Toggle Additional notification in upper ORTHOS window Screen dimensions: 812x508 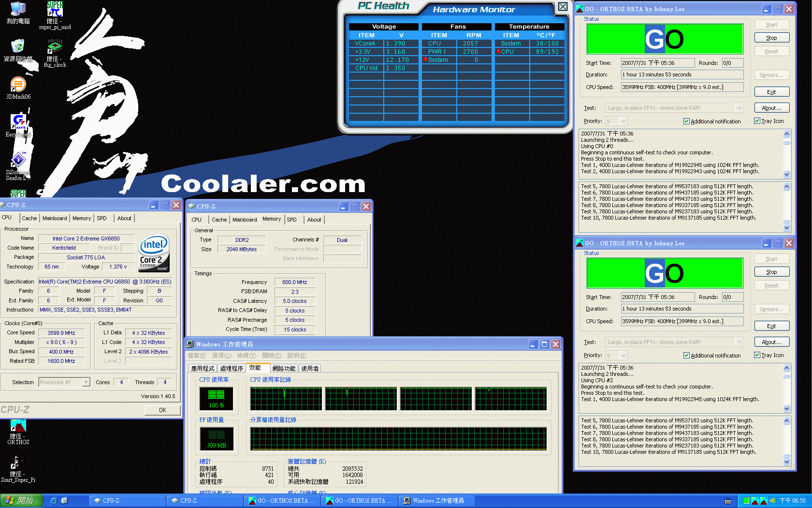click(x=686, y=121)
